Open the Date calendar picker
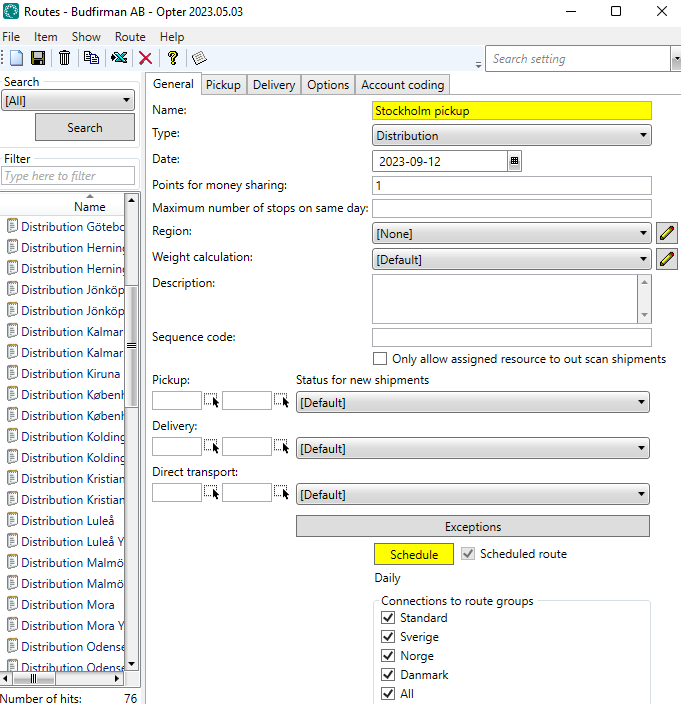This screenshot has width=681, height=704. click(514, 161)
